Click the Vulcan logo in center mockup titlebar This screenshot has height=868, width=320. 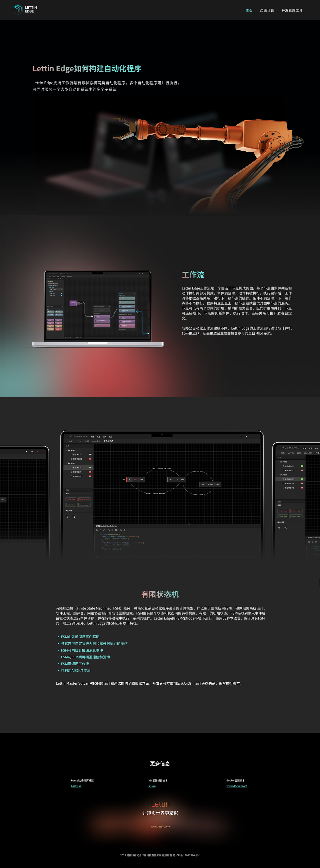click(71, 436)
